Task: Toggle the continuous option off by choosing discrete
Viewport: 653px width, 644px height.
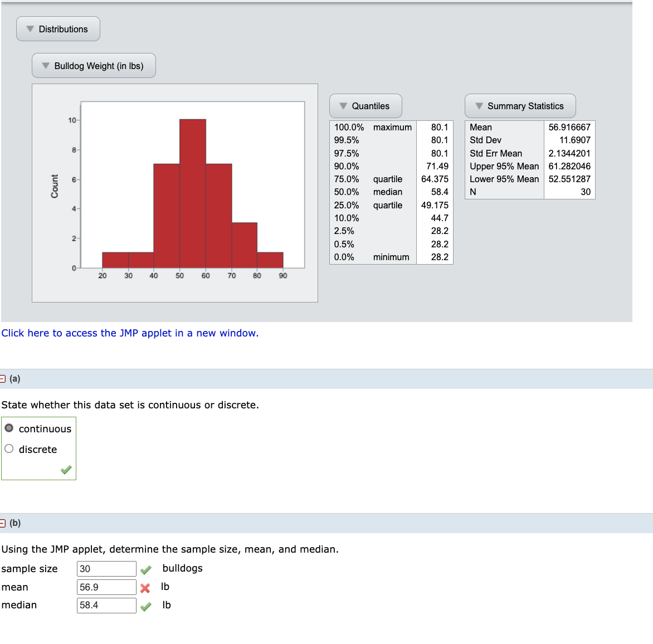Action: [x=9, y=448]
